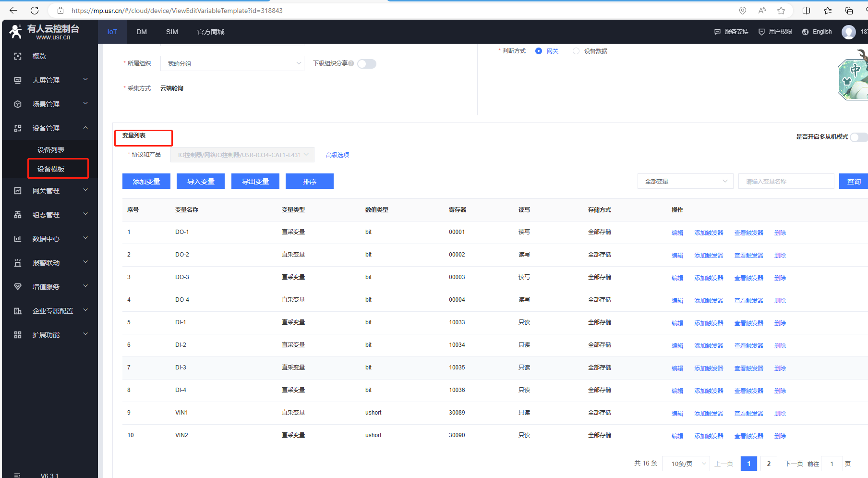
Task: Click the 添加变量 button
Action: pyautogui.click(x=146, y=181)
